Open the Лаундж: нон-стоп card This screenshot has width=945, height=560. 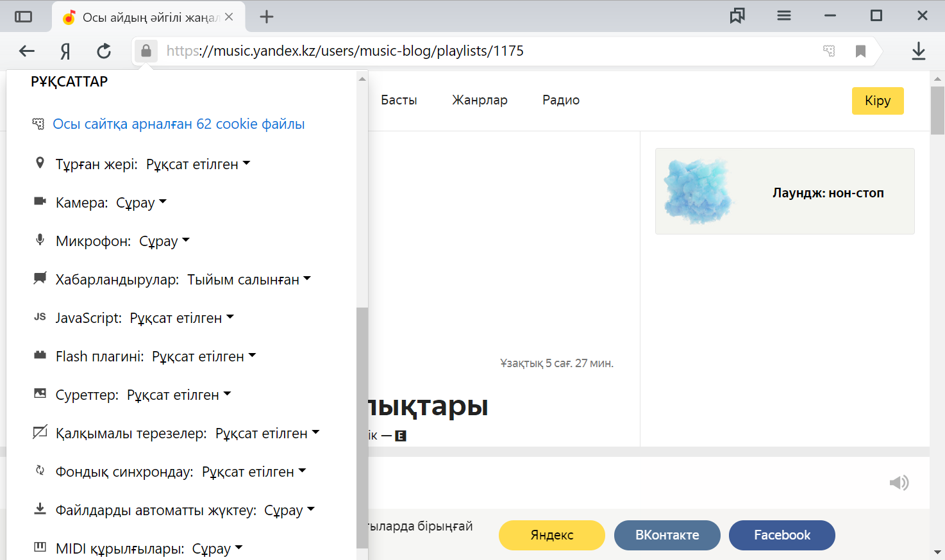click(x=785, y=192)
